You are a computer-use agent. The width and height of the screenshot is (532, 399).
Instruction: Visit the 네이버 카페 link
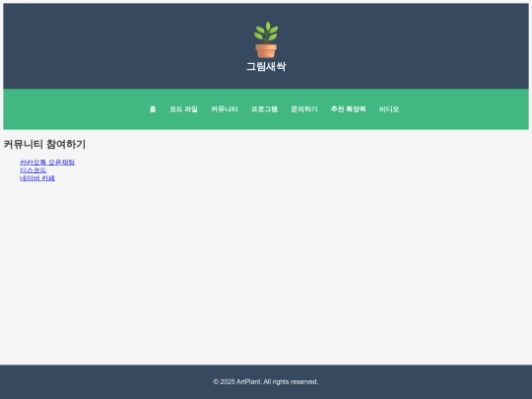click(37, 178)
